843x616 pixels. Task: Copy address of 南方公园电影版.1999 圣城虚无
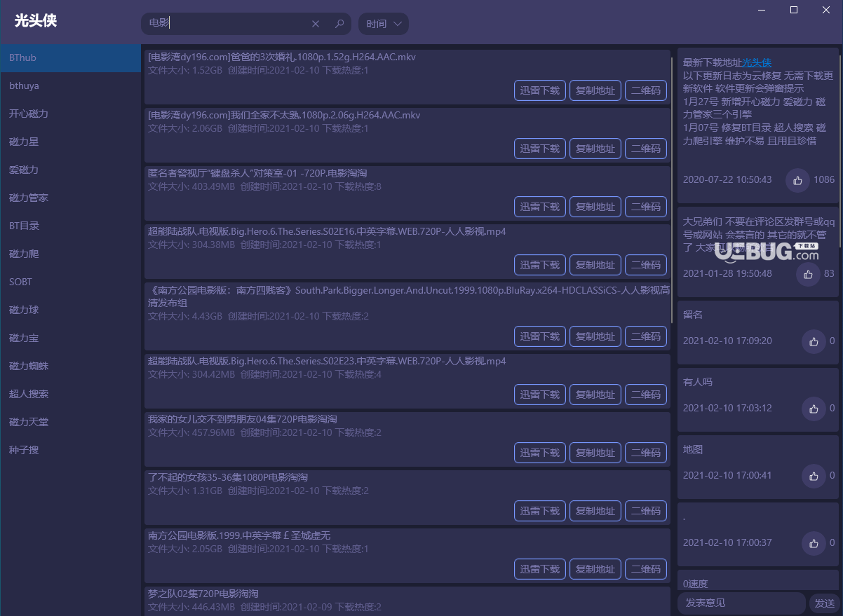tap(595, 569)
